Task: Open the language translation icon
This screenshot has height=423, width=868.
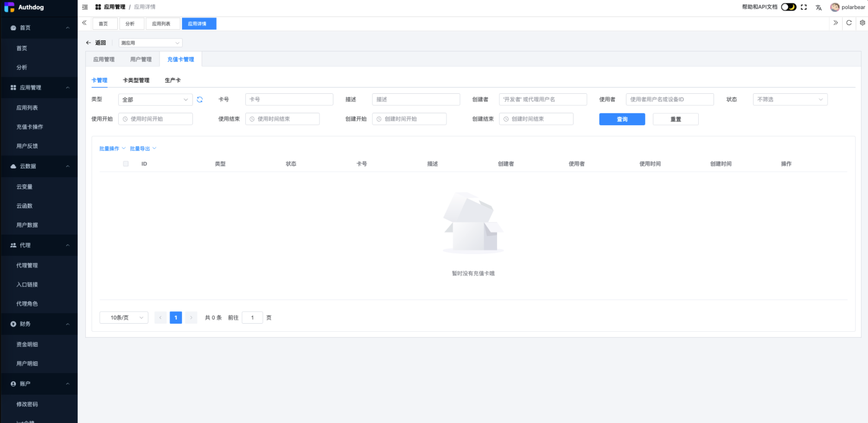Action: tap(818, 7)
